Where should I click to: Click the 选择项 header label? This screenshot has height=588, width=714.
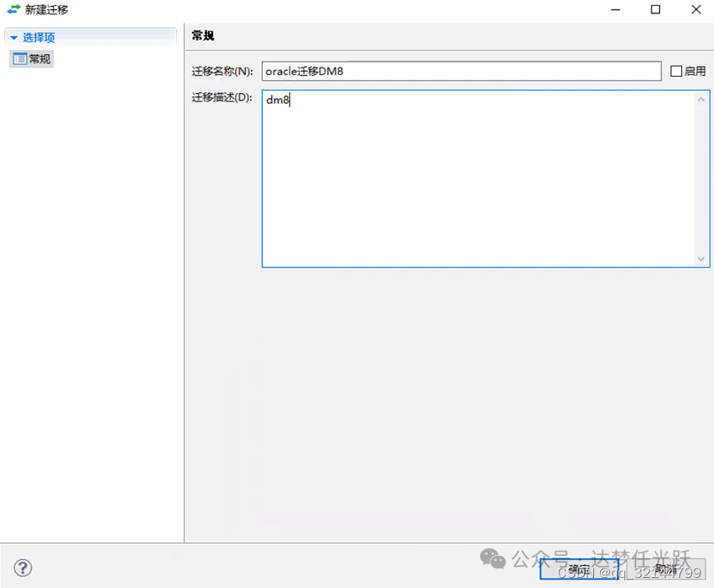tap(39, 38)
